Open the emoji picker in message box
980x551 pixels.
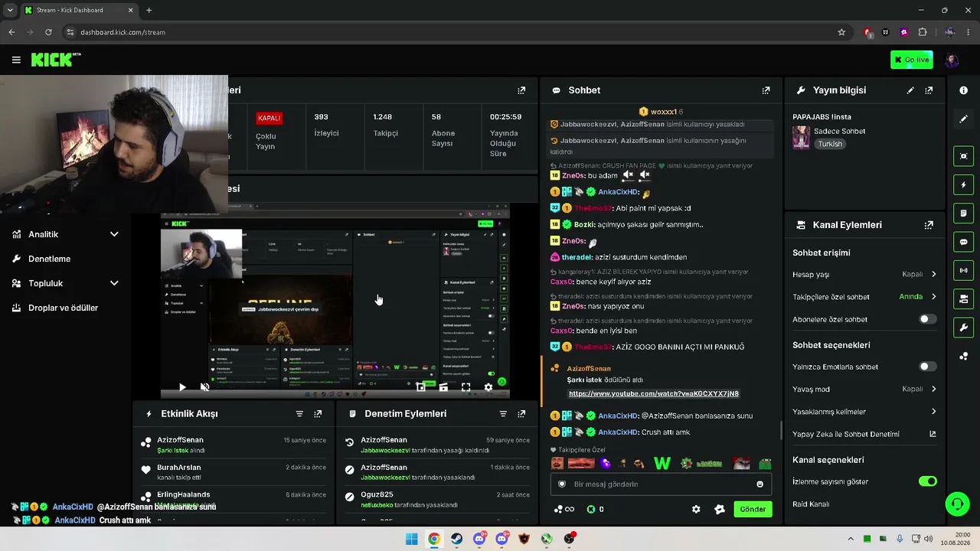(x=759, y=484)
